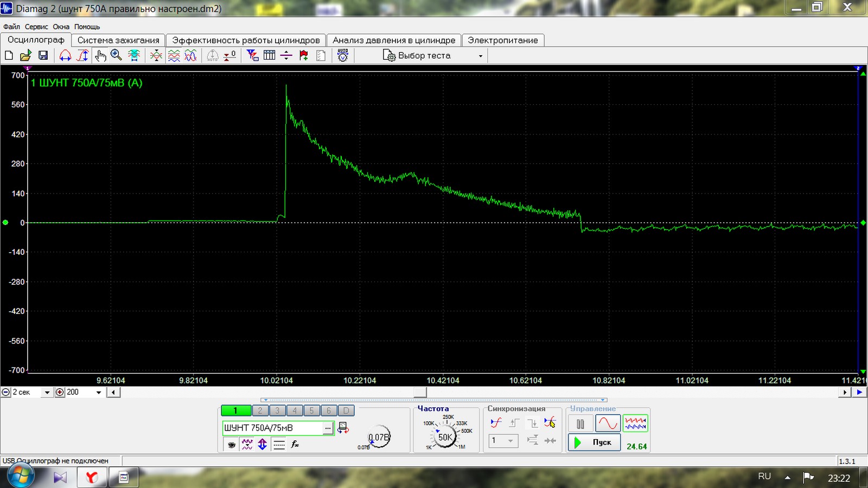The image size is (868, 488).
Task: Toggle the active channel 1 button
Action: pos(235,410)
